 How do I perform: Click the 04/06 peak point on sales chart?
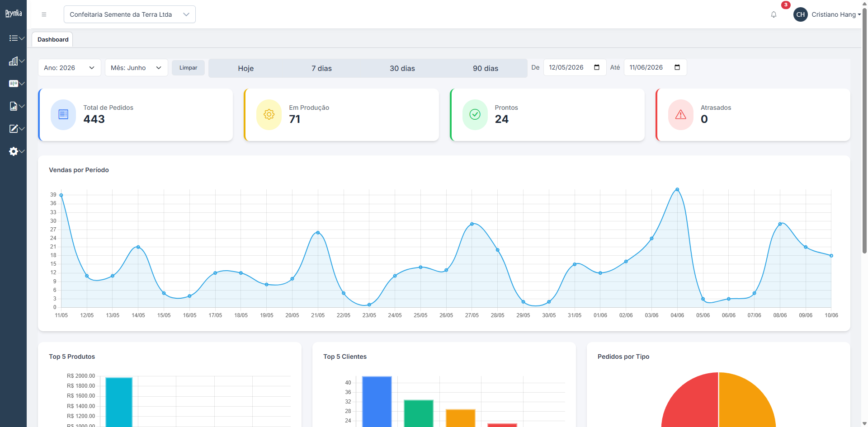[677, 189]
